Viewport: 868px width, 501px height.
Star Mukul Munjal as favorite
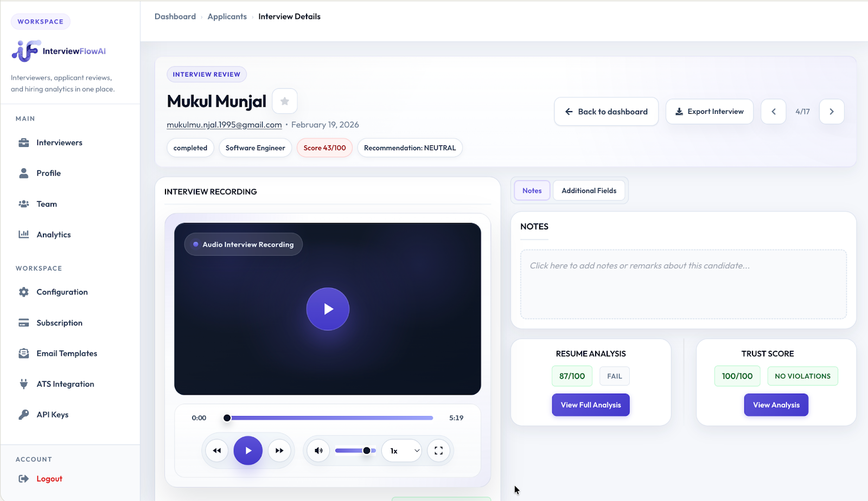284,101
